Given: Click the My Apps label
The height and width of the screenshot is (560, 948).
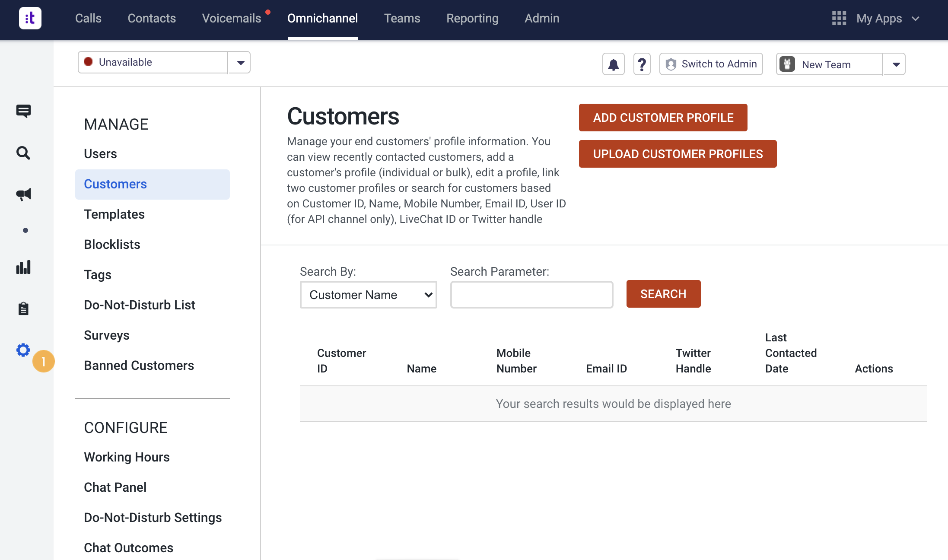Looking at the screenshot, I should tap(879, 19).
